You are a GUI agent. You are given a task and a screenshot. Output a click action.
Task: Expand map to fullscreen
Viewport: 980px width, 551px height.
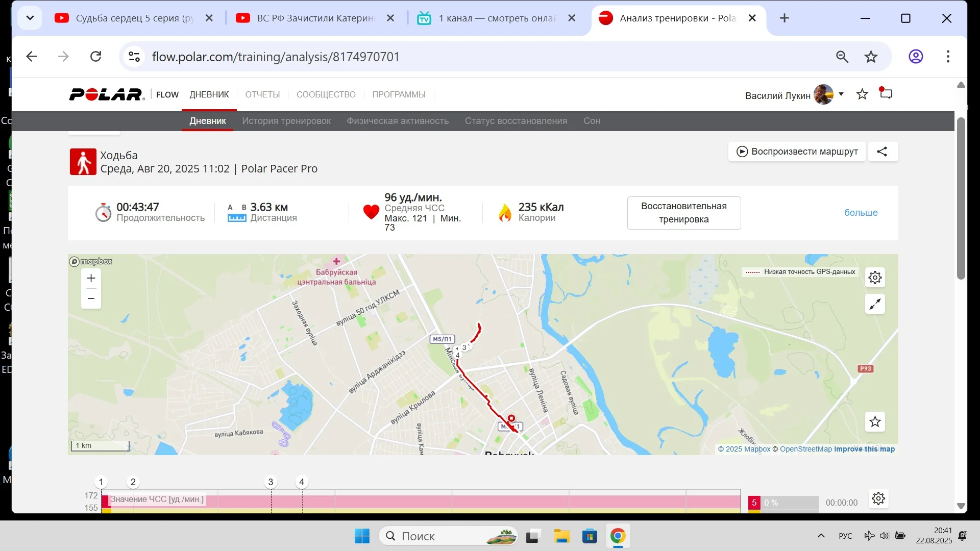[x=875, y=304]
